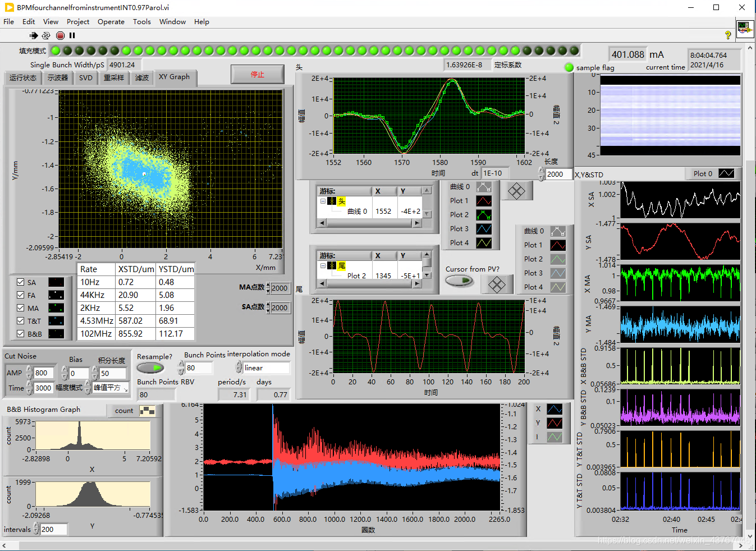Uncheck the B&B plot checkbox
756x551 pixels.
coord(21,334)
